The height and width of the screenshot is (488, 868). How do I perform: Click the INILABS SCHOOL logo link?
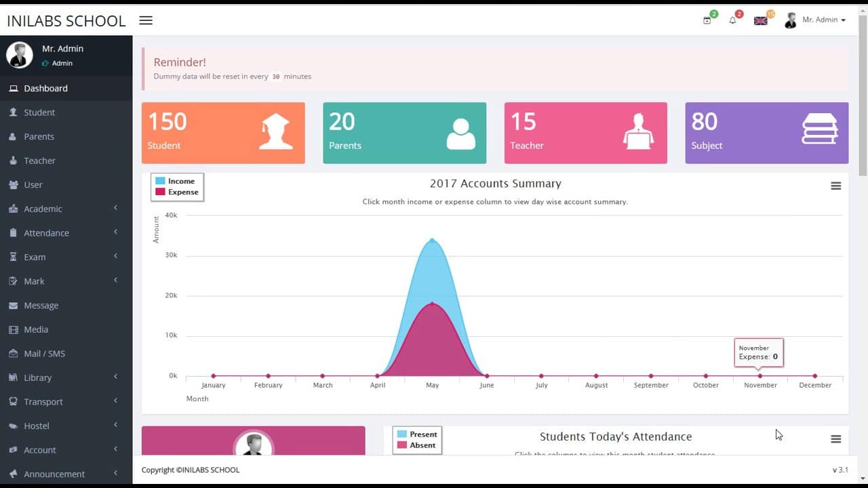point(66,20)
